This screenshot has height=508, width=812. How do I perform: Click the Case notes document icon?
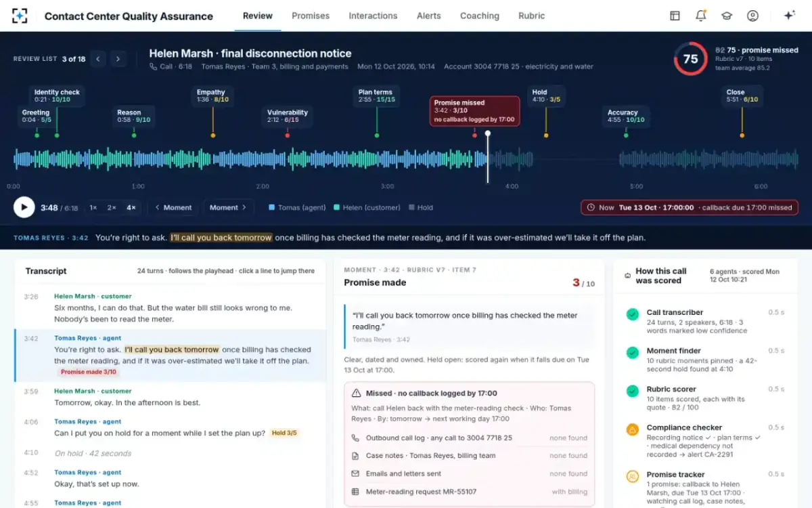[x=355, y=456]
